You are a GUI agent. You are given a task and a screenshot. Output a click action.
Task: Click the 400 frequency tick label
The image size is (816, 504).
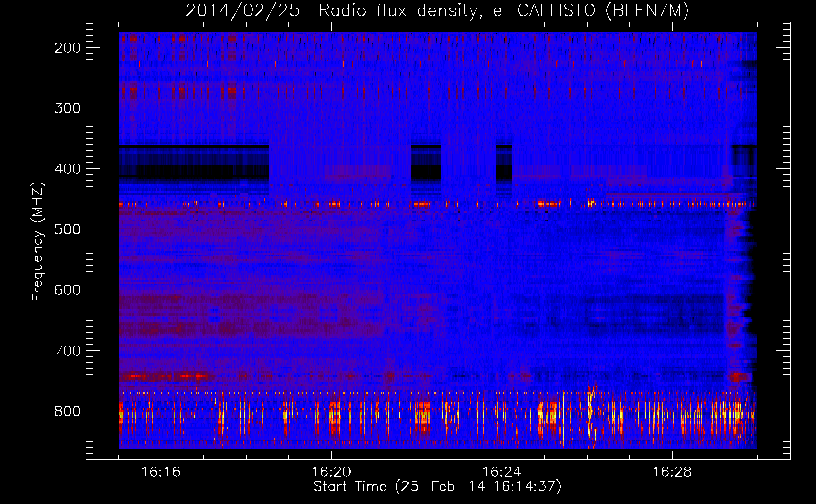[x=68, y=169]
